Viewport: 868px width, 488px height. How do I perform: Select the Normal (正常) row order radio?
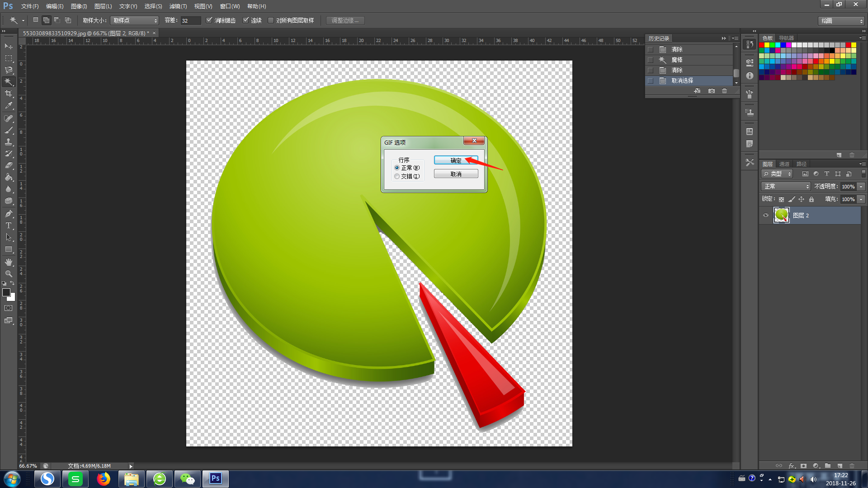click(397, 168)
